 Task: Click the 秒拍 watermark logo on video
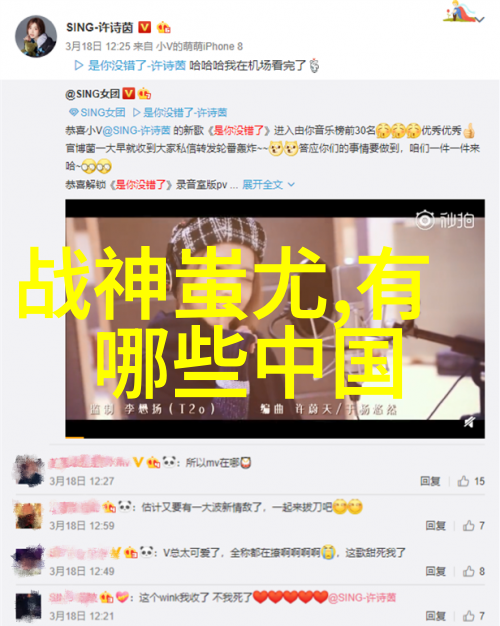444,220
